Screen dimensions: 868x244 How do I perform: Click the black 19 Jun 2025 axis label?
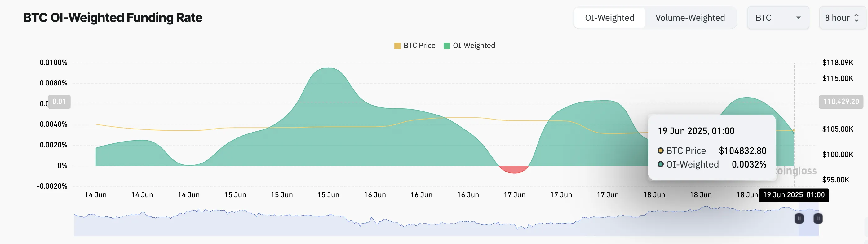(x=794, y=195)
